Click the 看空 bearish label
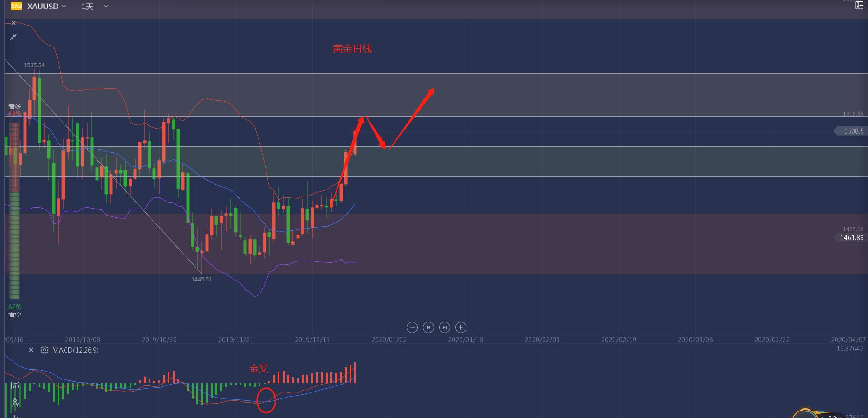868x418 pixels. tap(15, 314)
